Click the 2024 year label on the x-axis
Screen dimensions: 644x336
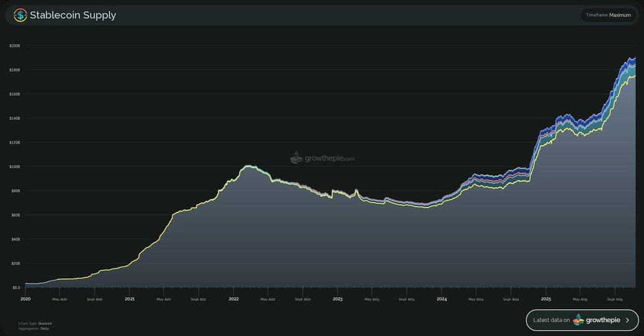tap(442, 299)
